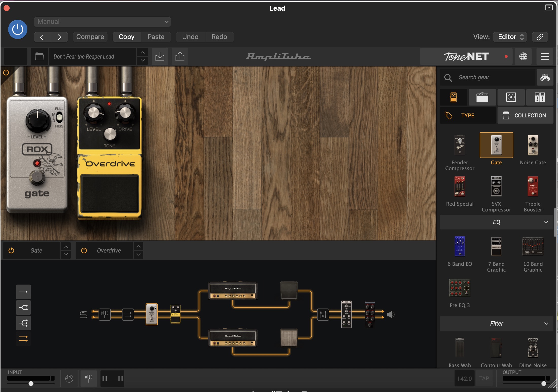Select the Treble Booster pedal

[533, 194]
